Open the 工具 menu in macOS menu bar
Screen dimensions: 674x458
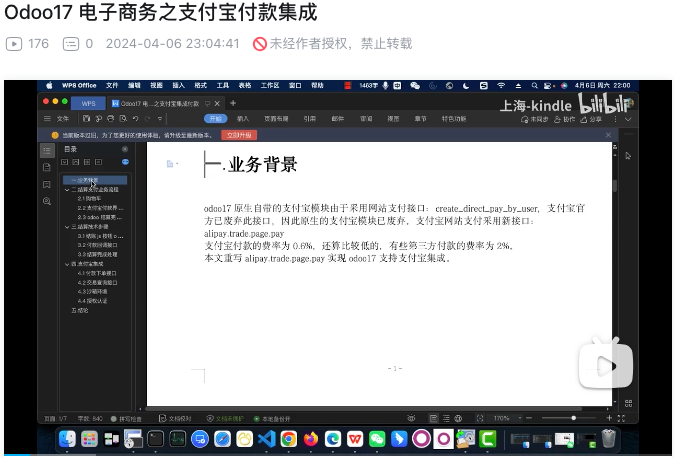(223, 86)
